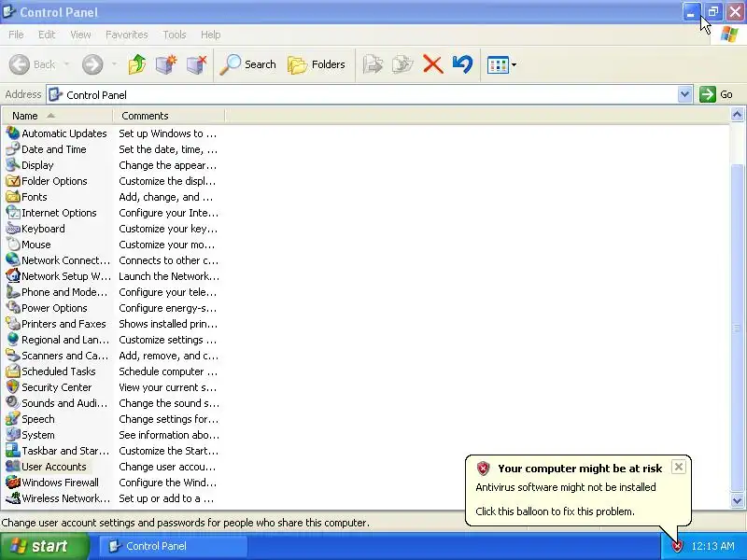The height and width of the screenshot is (560, 747).
Task: Click the Copy To toolbar icon
Action: click(402, 64)
